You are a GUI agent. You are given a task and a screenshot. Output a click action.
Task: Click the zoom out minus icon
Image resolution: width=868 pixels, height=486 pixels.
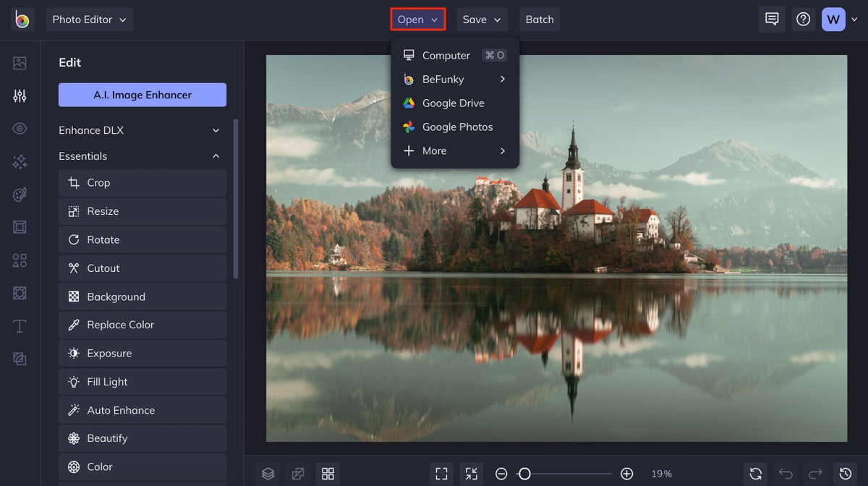tap(501, 474)
